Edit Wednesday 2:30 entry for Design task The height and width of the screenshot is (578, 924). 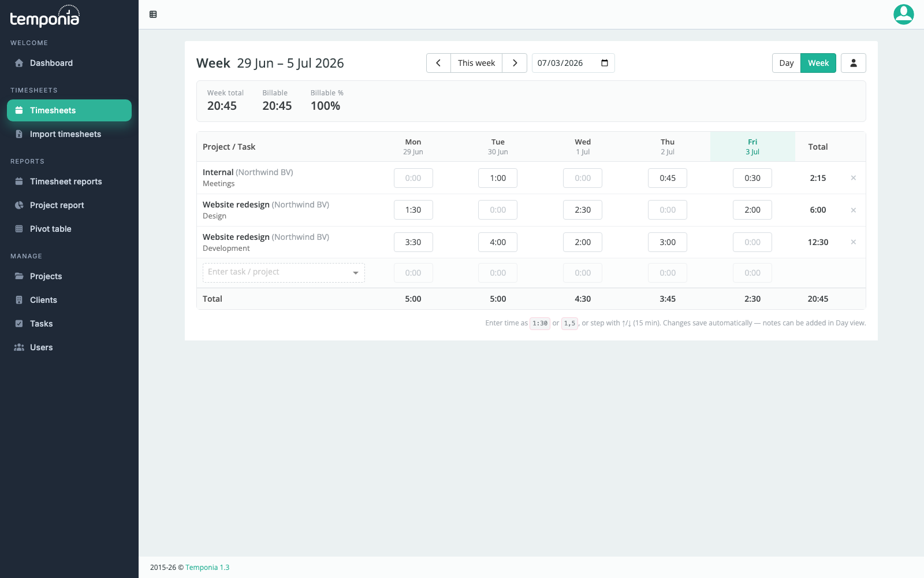coord(583,210)
